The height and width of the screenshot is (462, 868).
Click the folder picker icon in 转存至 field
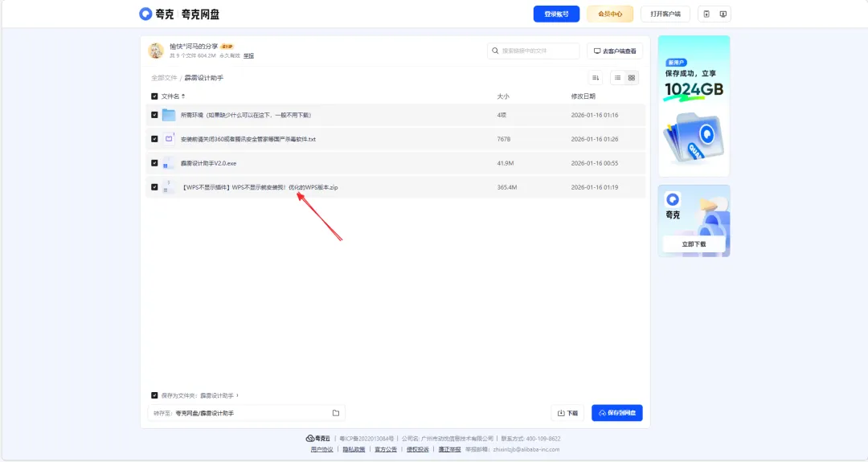pyautogui.click(x=336, y=413)
